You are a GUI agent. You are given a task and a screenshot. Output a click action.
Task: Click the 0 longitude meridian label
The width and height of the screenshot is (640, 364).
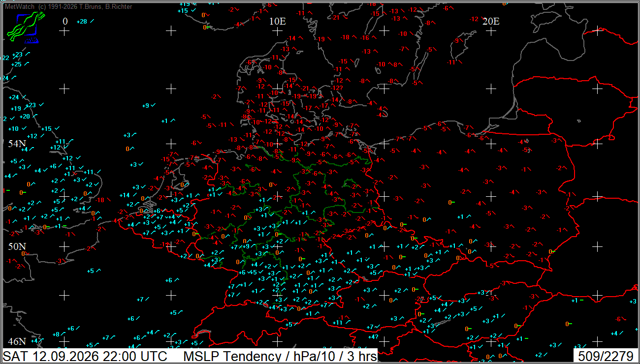(x=65, y=21)
